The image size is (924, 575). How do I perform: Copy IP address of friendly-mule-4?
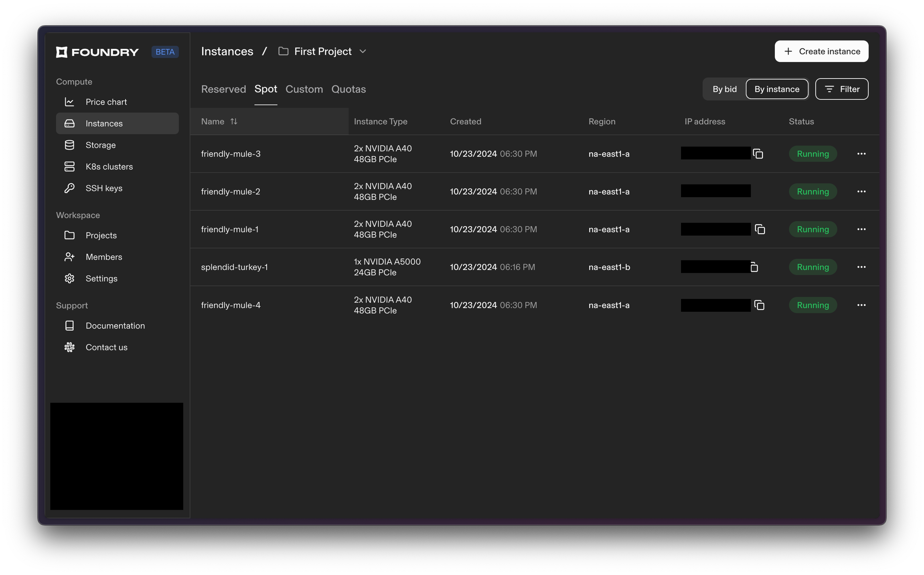tap(759, 305)
